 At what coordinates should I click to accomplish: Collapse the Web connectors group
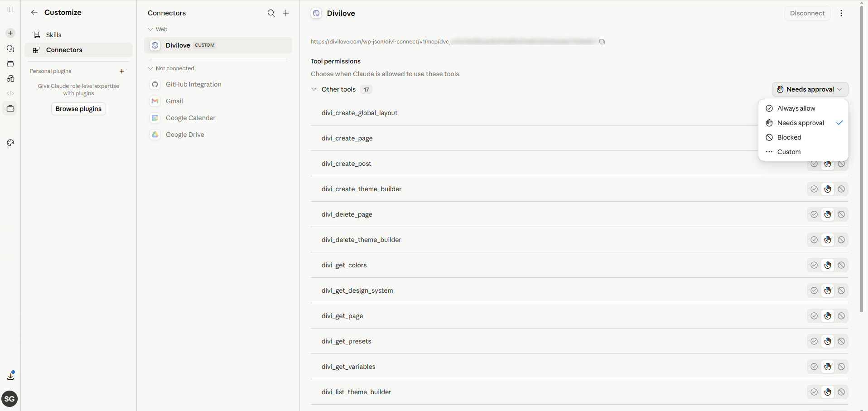click(x=150, y=29)
